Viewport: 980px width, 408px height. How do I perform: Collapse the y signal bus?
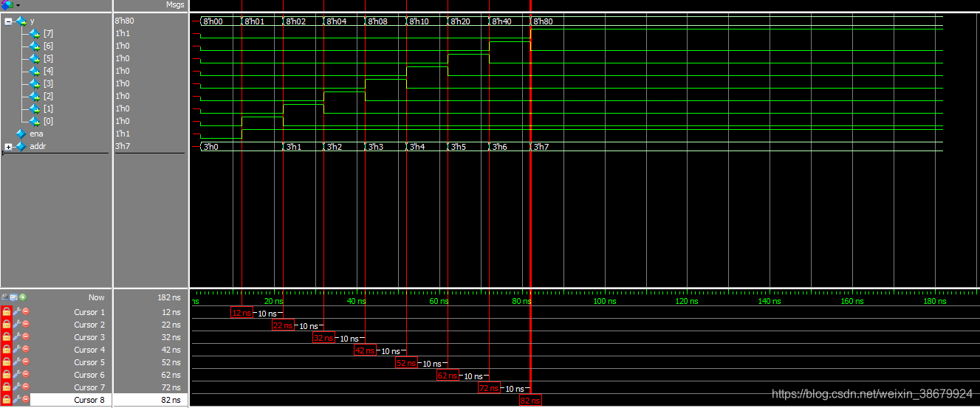[8, 21]
